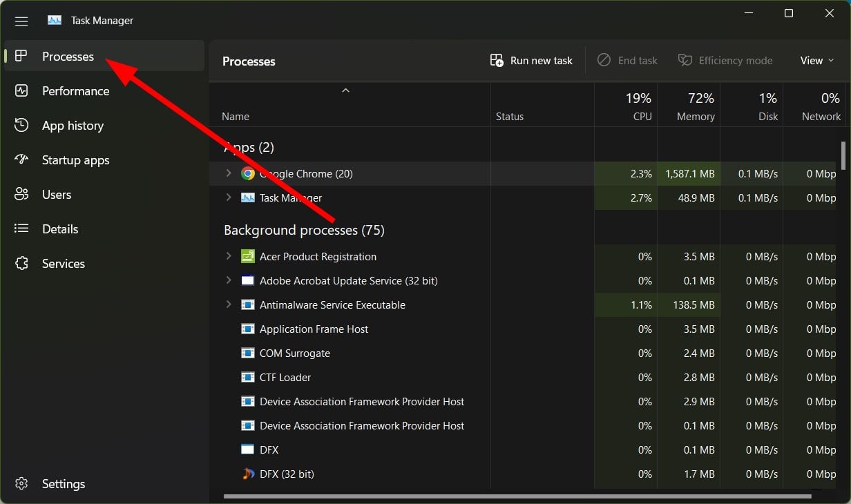Click the Antimalware Service Executable icon
This screenshot has height=504, width=851.
pos(248,304)
